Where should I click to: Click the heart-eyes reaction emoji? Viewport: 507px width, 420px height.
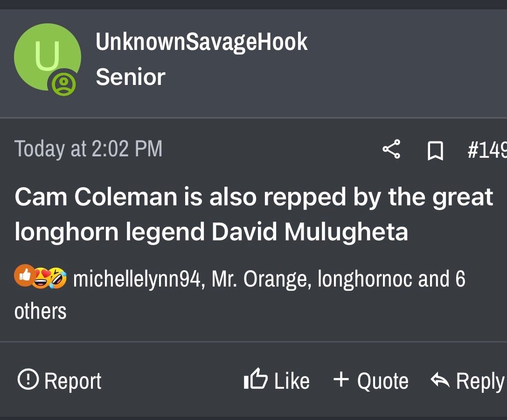click(x=41, y=279)
